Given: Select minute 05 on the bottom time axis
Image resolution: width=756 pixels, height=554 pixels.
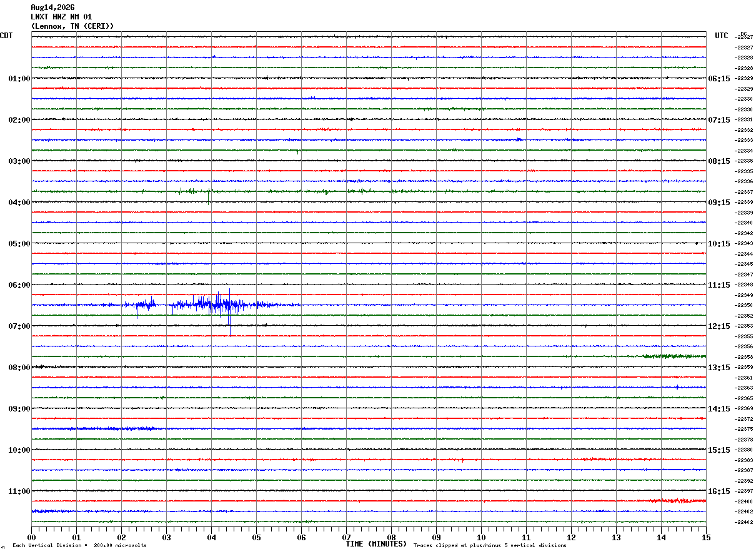Looking at the screenshot, I should click(256, 537).
